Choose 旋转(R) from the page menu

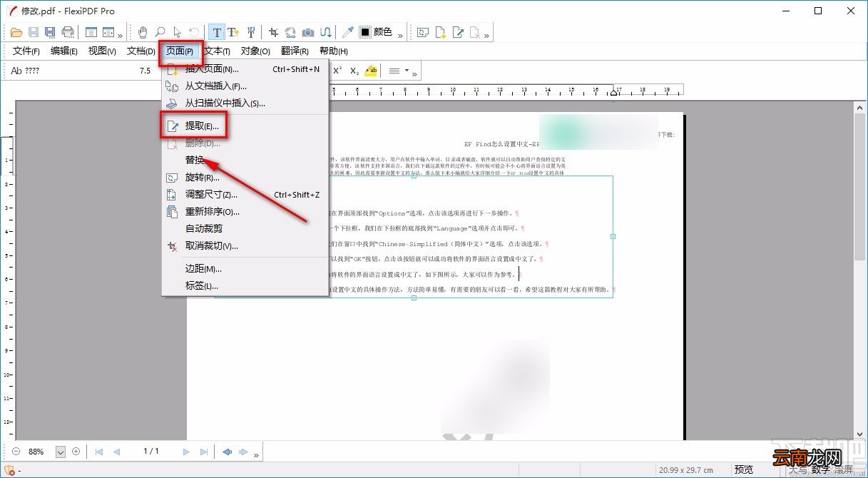pos(245,177)
